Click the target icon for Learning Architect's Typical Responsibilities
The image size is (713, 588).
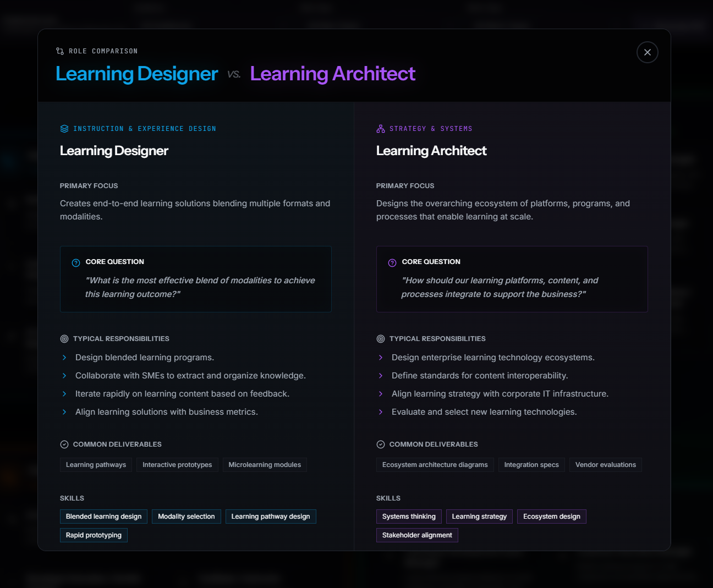pos(381,339)
